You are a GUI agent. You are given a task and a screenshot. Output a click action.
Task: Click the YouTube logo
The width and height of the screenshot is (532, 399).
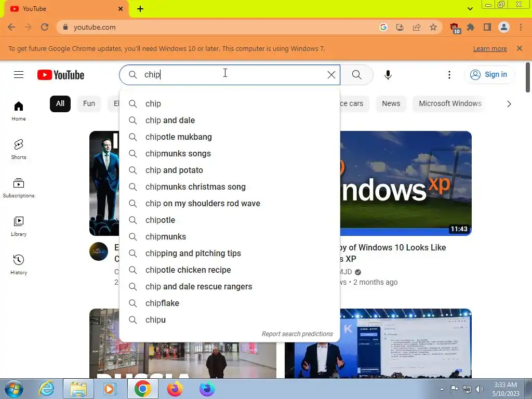click(x=61, y=75)
